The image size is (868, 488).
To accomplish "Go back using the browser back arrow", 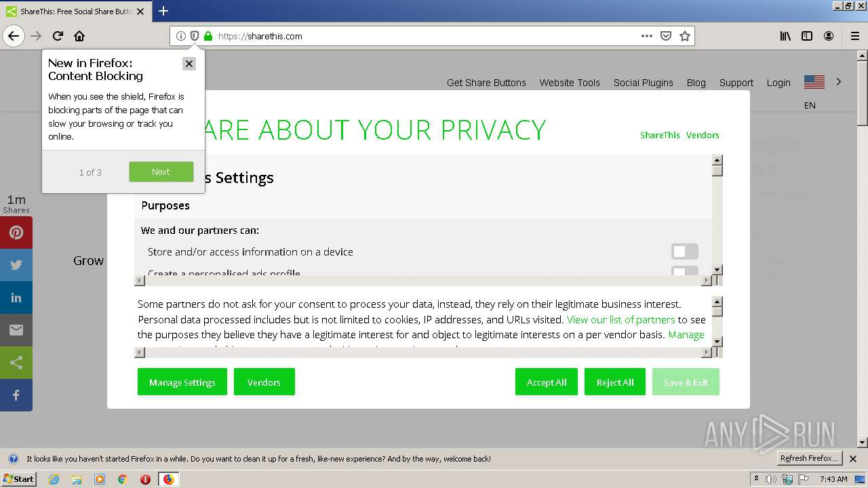I will (x=14, y=36).
